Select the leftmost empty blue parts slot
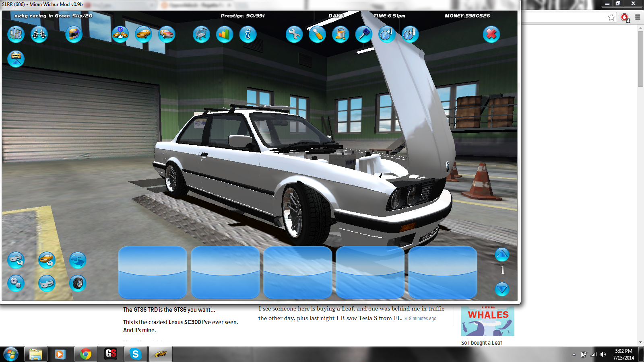Viewport: 644px width, 362px height. tap(153, 272)
